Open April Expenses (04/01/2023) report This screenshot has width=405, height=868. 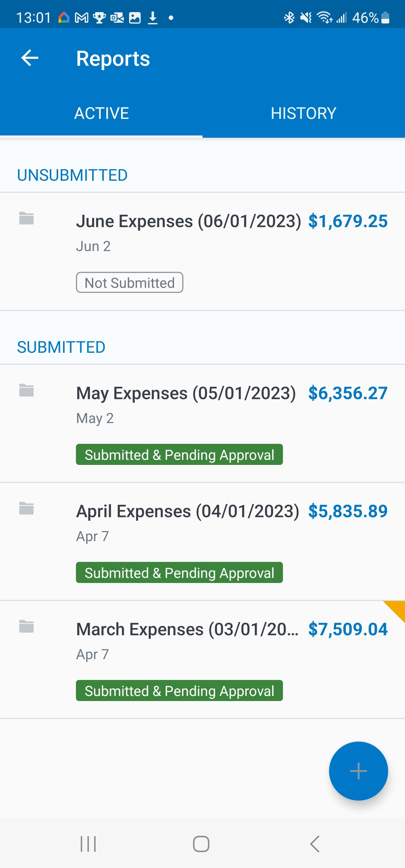[188, 511]
